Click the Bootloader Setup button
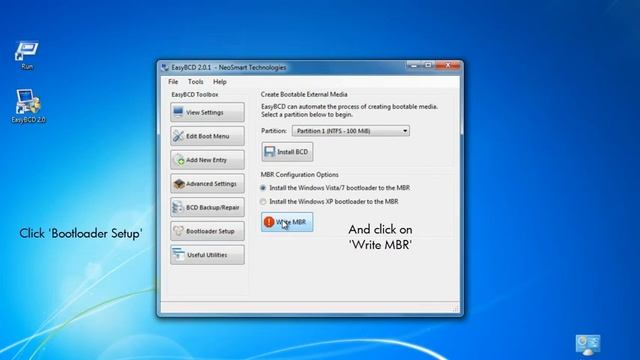640x360 pixels. pyautogui.click(x=207, y=231)
